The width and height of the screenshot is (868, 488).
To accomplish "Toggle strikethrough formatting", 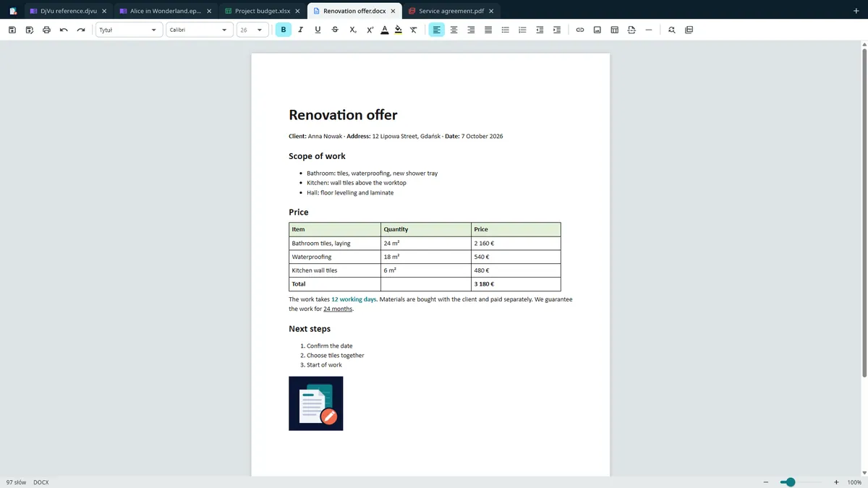I will click(335, 30).
